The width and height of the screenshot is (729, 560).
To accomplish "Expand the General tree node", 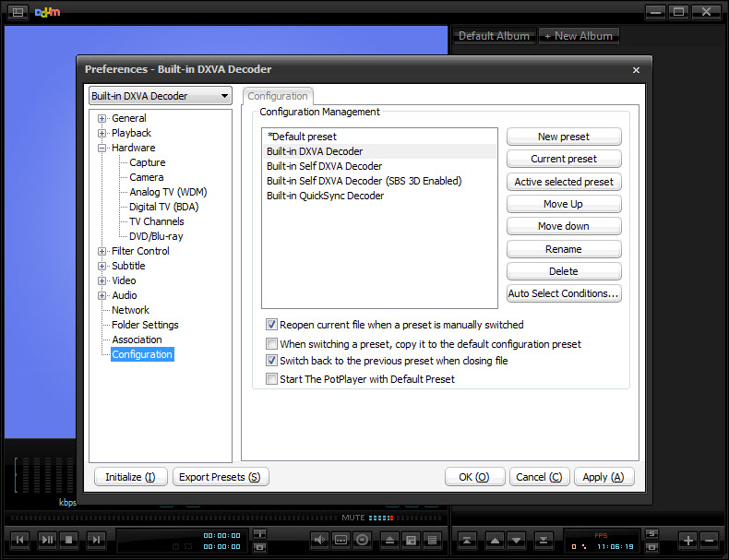I will pyautogui.click(x=102, y=118).
